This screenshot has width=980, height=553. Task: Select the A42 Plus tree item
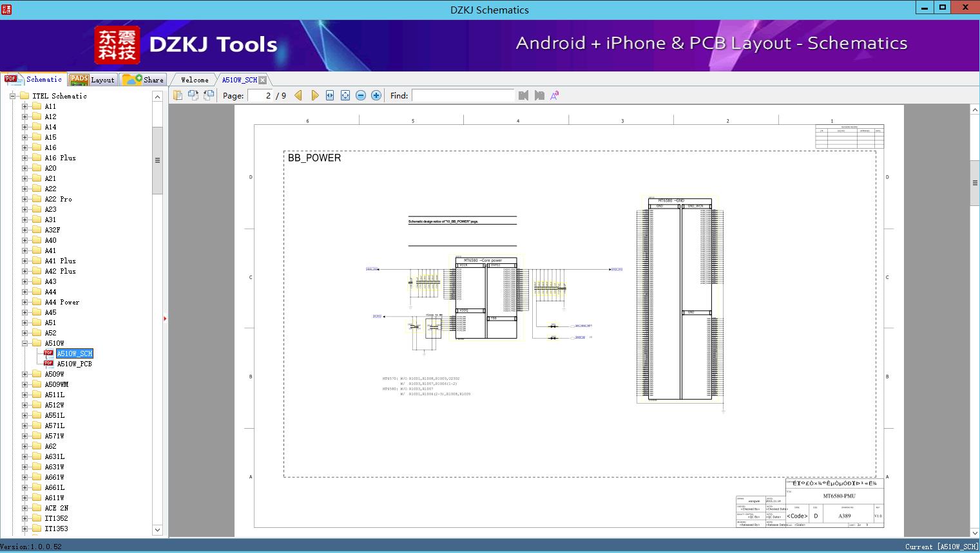click(60, 271)
